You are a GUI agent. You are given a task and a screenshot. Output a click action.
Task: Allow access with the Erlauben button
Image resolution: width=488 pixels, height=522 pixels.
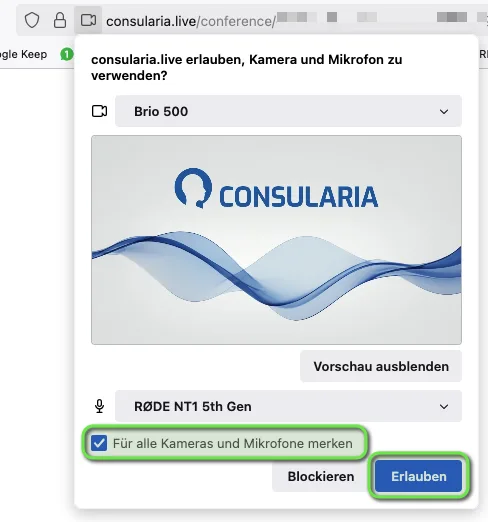coord(419,477)
